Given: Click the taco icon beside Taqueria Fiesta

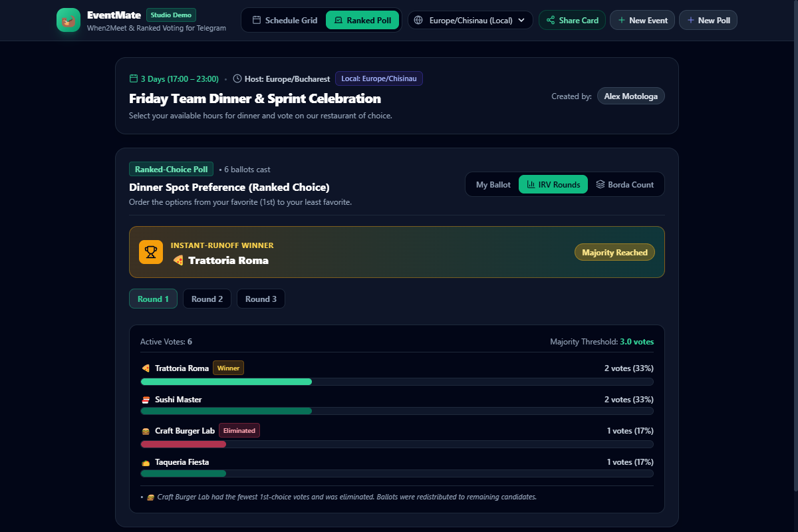Looking at the screenshot, I should (146, 462).
